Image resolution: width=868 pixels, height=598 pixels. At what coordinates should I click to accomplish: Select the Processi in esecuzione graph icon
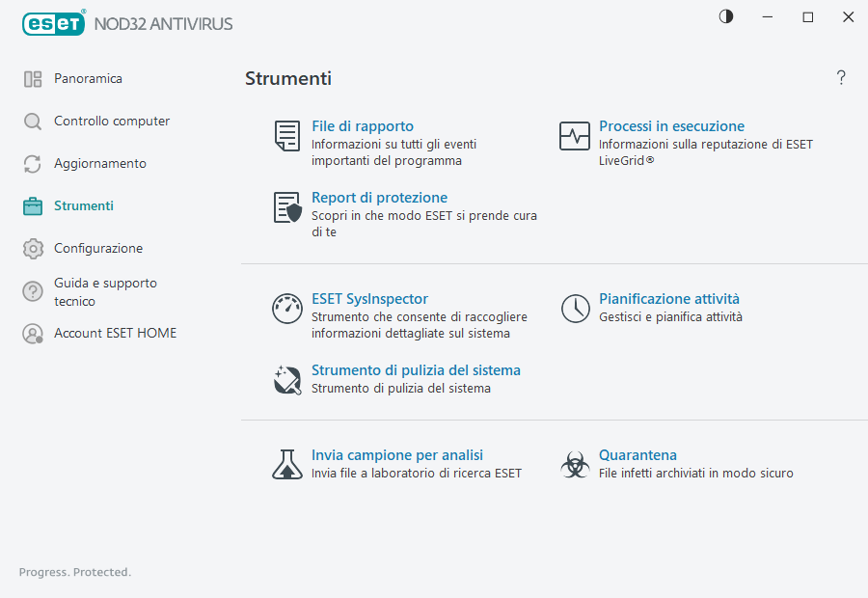[x=575, y=136]
